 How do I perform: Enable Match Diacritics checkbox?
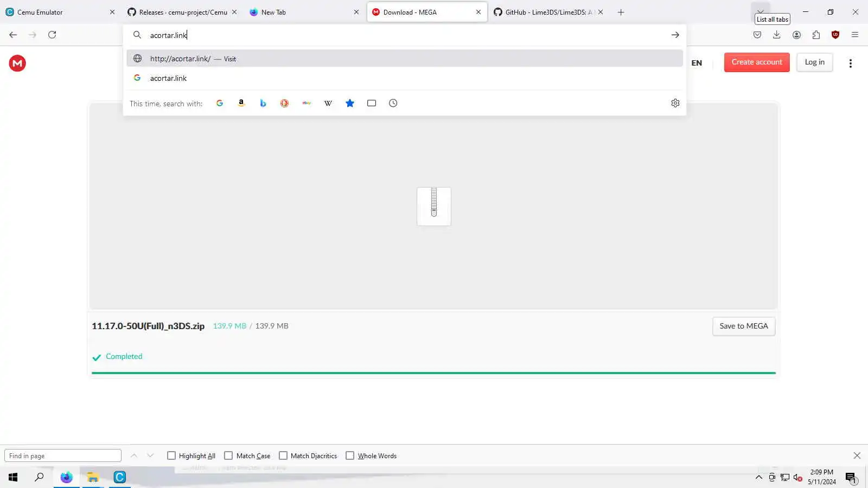[x=283, y=455]
